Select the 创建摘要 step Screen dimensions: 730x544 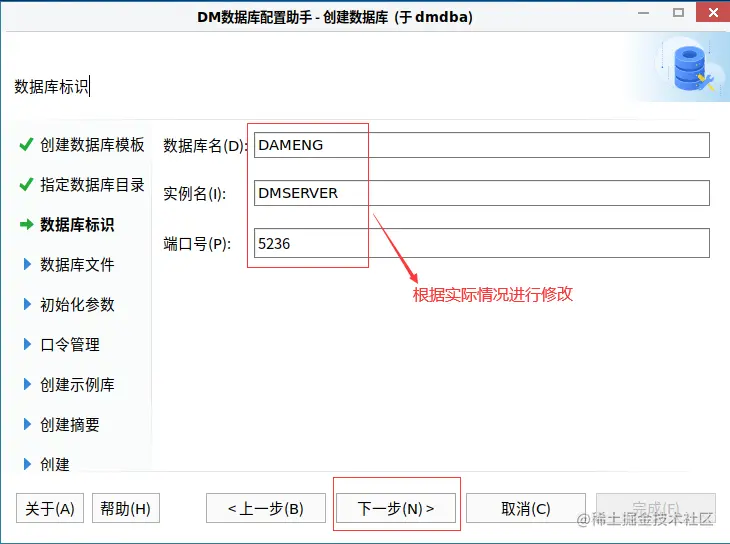(70, 424)
